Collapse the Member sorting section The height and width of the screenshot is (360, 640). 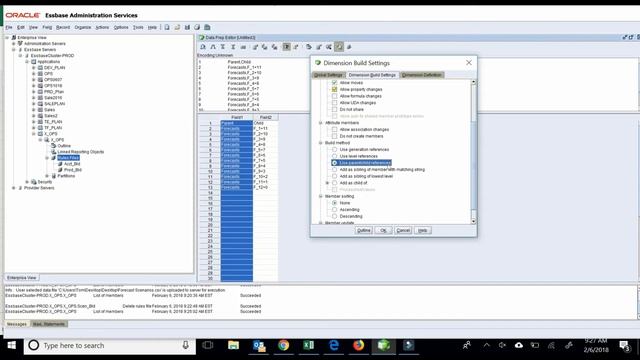(320, 196)
